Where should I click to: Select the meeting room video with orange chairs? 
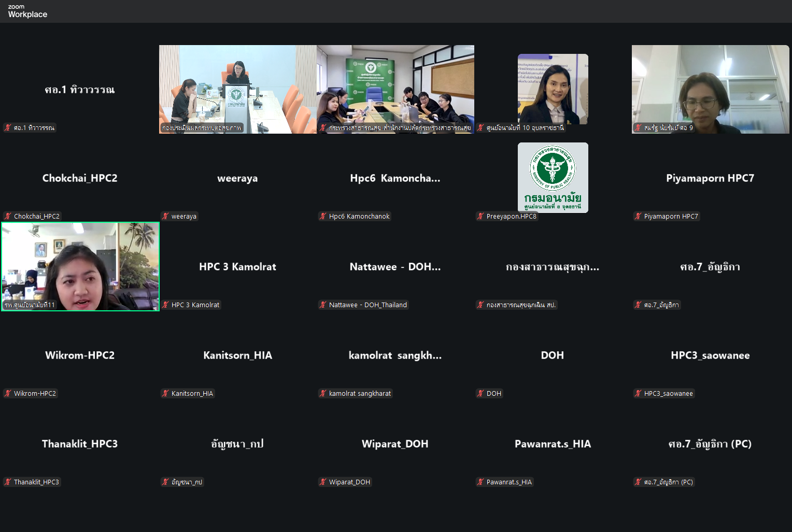(237, 88)
